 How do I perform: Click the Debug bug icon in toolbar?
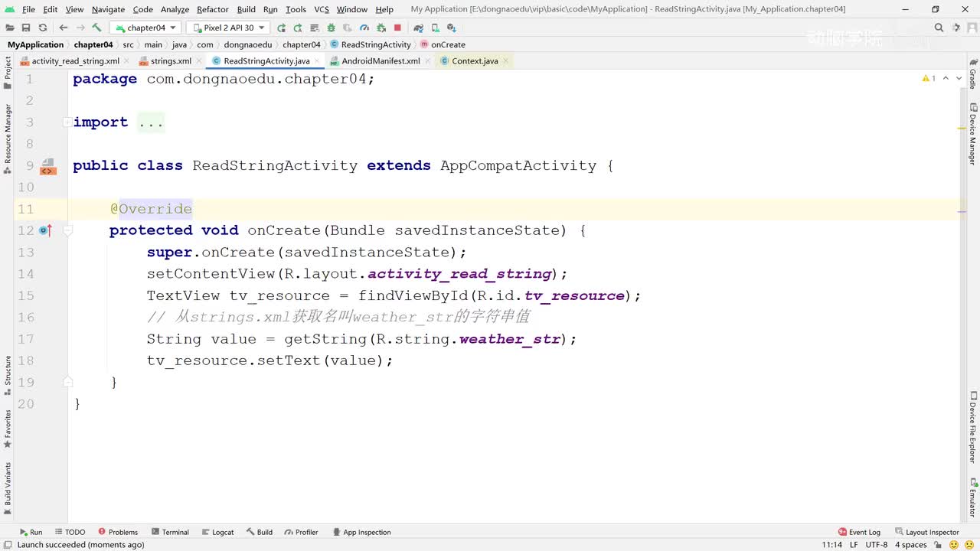pyautogui.click(x=331, y=28)
